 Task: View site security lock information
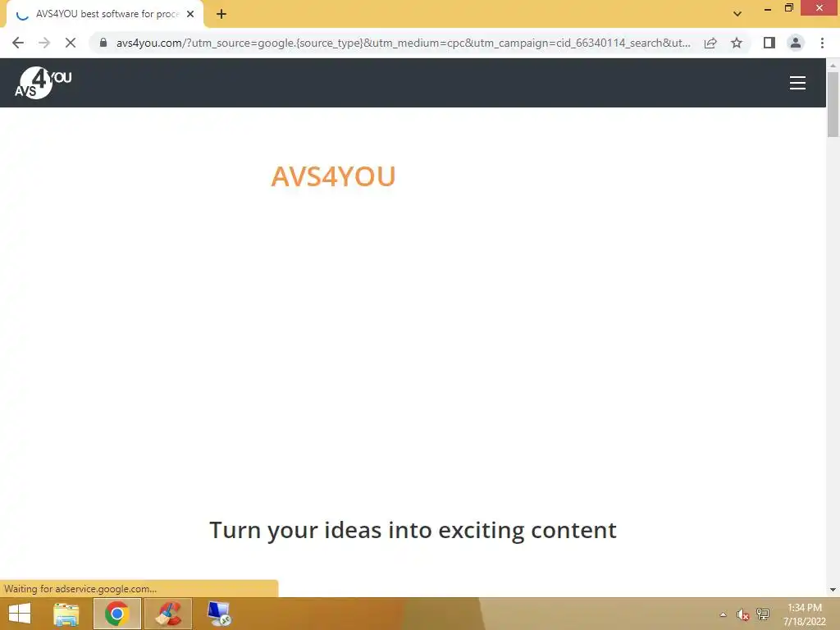click(x=103, y=43)
